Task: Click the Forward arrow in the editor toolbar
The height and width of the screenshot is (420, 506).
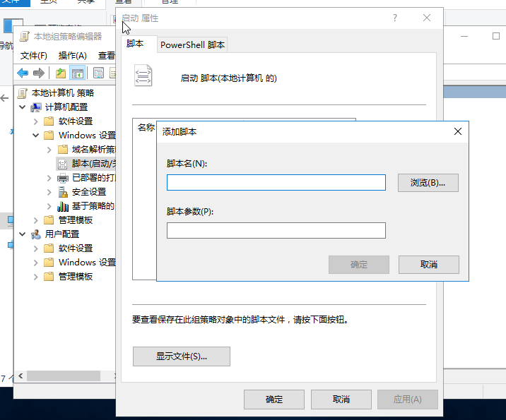Action: pos(39,73)
